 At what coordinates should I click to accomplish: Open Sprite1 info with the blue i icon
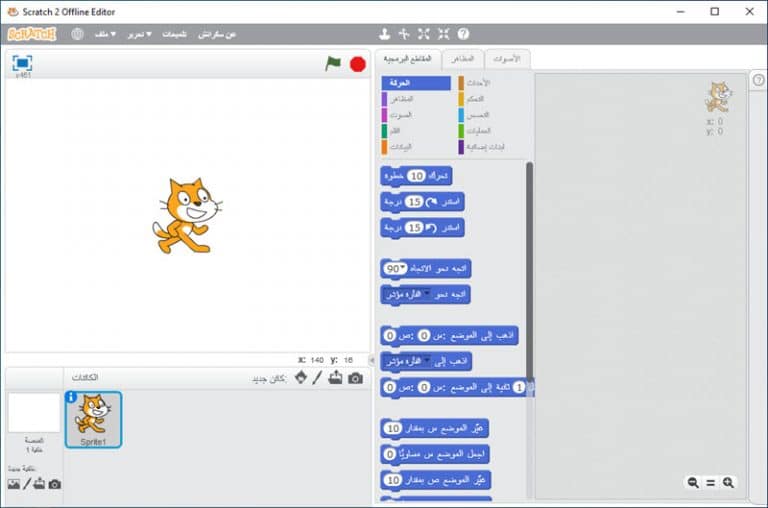click(71, 397)
